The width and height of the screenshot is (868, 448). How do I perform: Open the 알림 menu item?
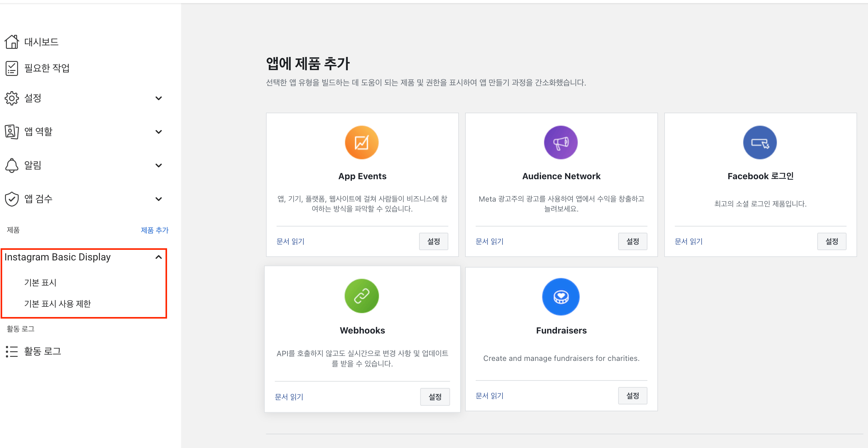pyautogui.click(x=33, y=165)
